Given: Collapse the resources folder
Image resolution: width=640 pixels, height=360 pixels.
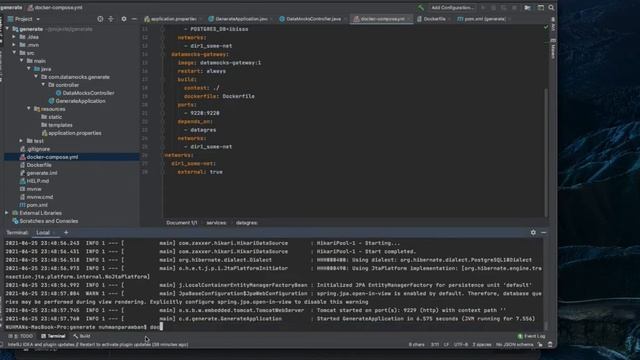Looking at the screenshot, I should [x=29, y=109].
